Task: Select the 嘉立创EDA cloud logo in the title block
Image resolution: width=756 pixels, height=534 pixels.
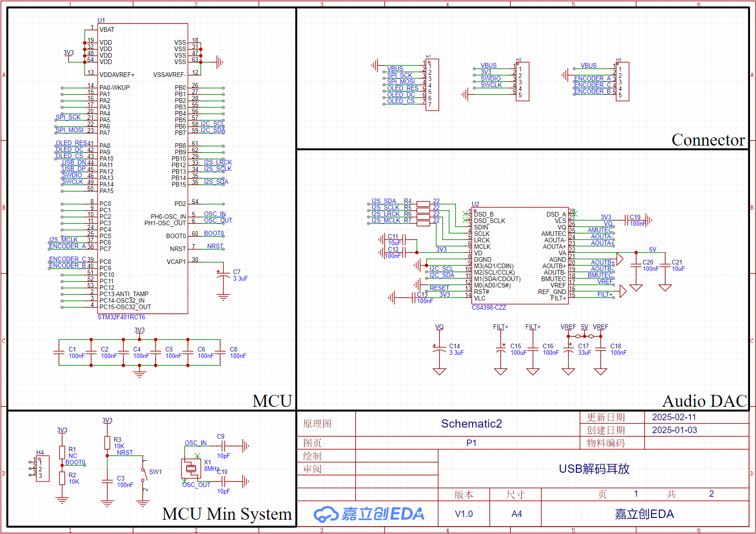Action: (369, 514)
